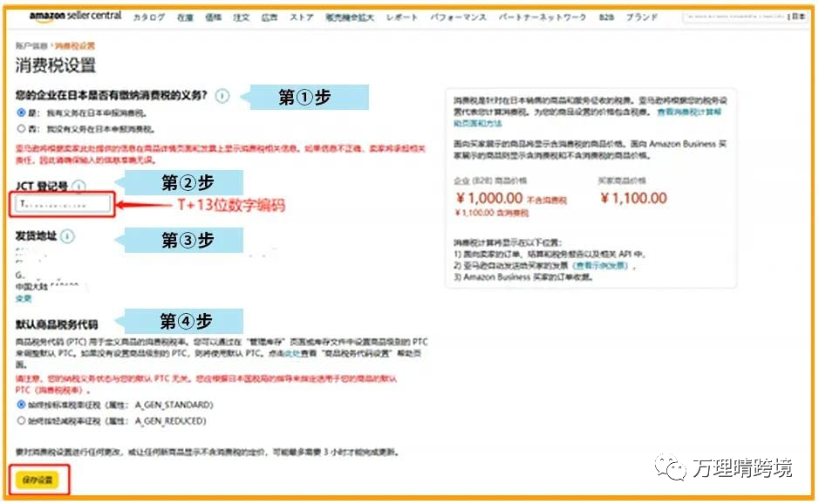Open the consumption tax calculation help link

pos(587,118)
